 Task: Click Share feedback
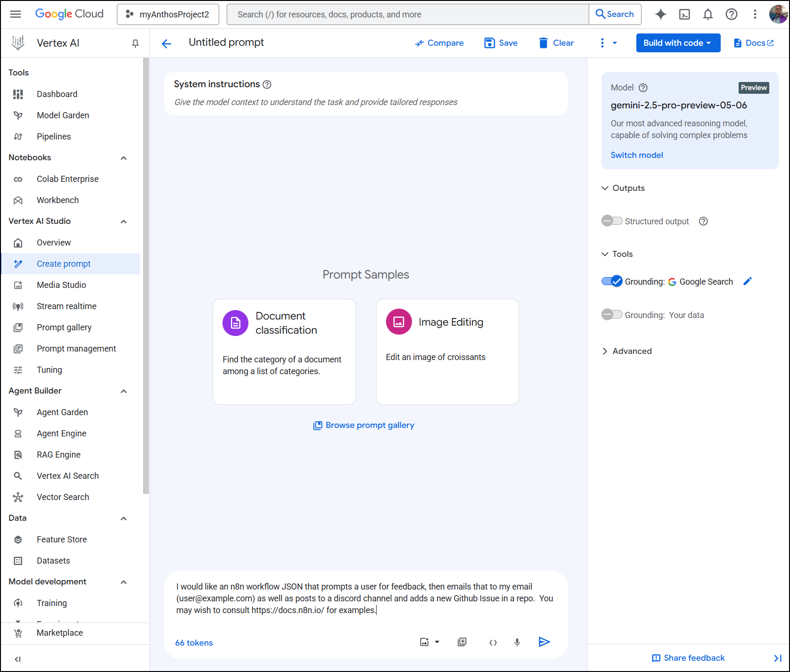(x=689, y=658)
